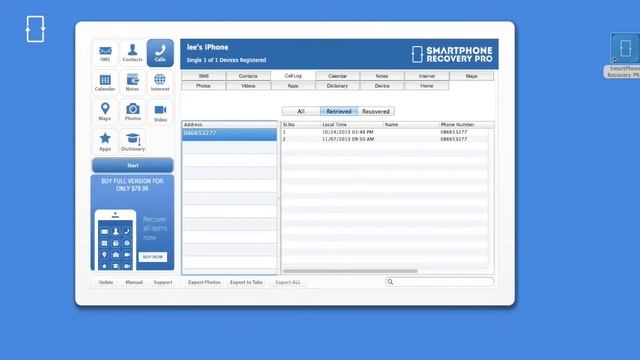Click the Smartphone Recovery Pro header logo
This screenshot has height=360, width=640.
coord(452,54)
